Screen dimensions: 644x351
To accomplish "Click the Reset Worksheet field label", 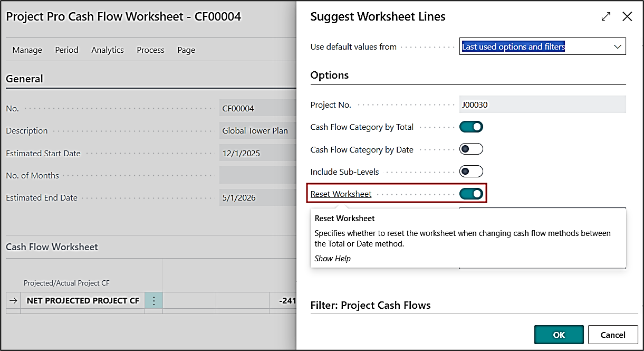I will pyautogui.click(x=341, y=194).
